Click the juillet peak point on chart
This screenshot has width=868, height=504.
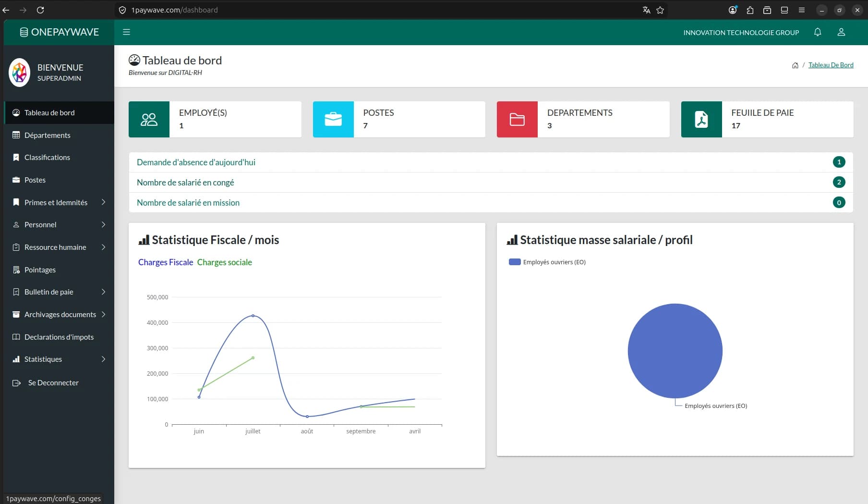(253, 316)
